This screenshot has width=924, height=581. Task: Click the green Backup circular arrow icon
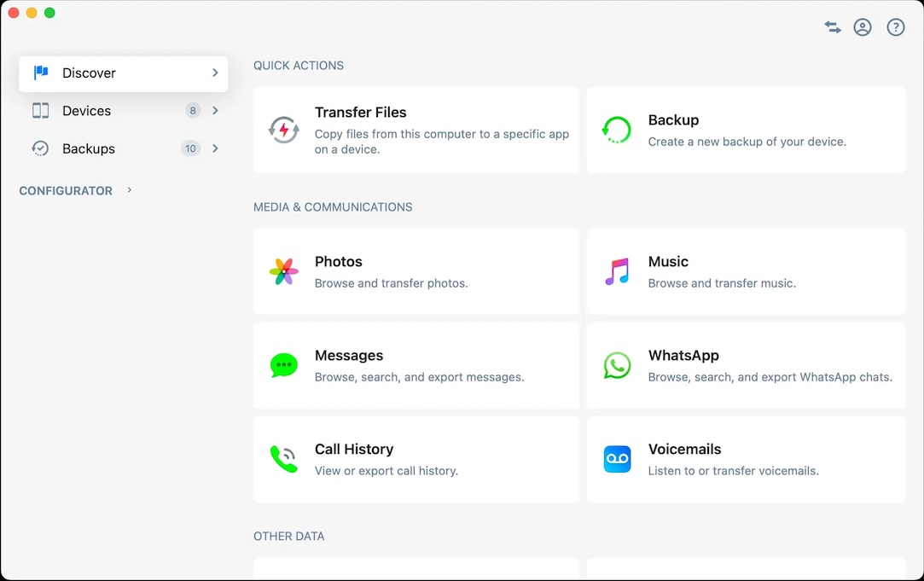[x=617, y=130]
